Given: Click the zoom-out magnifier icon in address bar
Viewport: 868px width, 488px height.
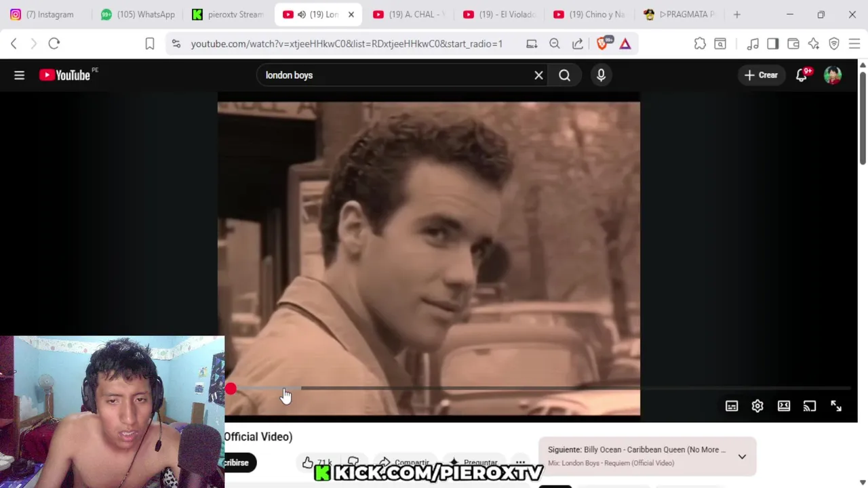Looking at the screenshot, I should (555, 44).
